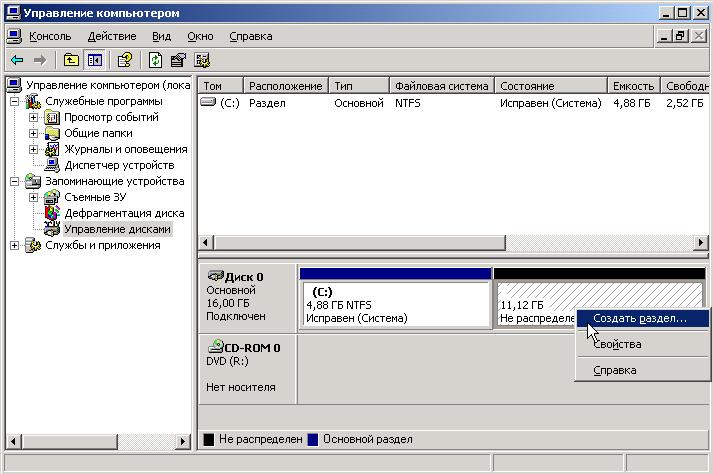
Task: Select Общие папки tree item
Action: coord(98,133)
